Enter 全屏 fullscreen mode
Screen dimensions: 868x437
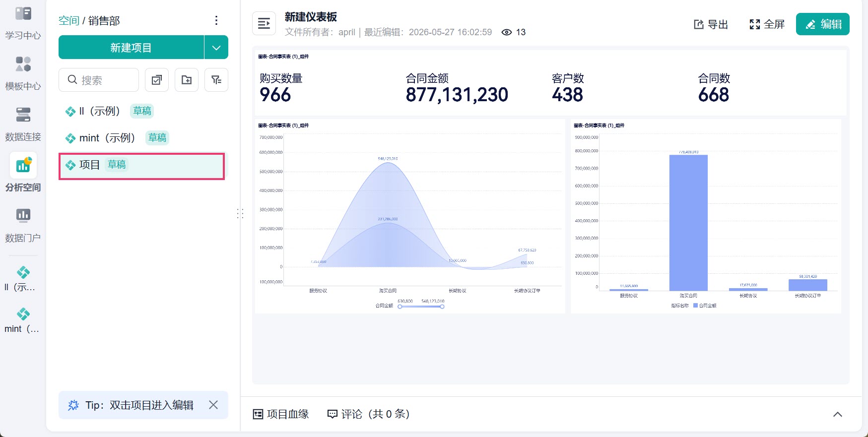(x=767, y=24)
